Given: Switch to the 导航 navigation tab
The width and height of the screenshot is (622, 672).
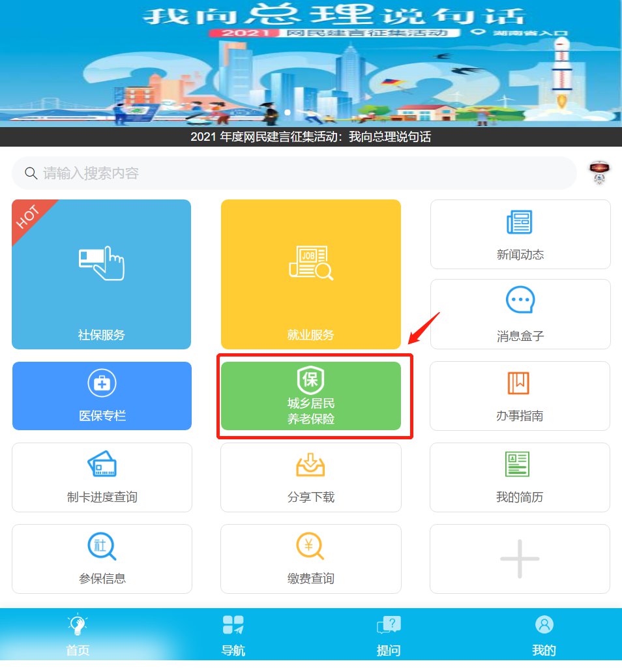Looking at the screenshot, I should click(233, 635).
